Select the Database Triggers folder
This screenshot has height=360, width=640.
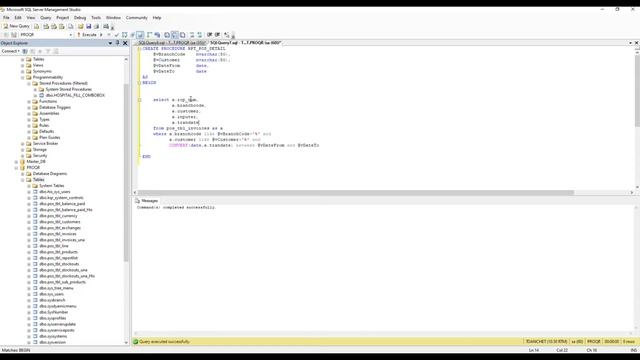[55, 107]
